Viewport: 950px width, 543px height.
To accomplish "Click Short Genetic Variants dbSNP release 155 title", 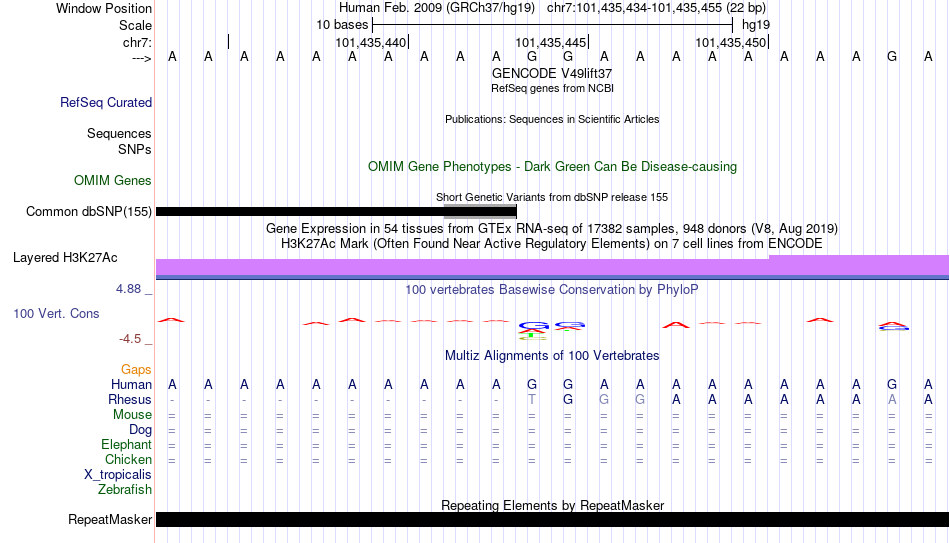I will tap(552, 197).
